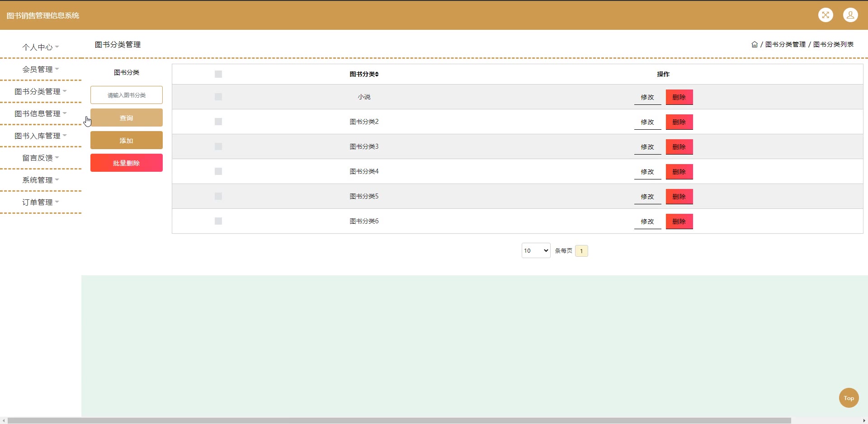This screenshot has width=868, height=424.
Task: Click the 操作 column header
Action: pyautogui.click(x=663, y=74)
